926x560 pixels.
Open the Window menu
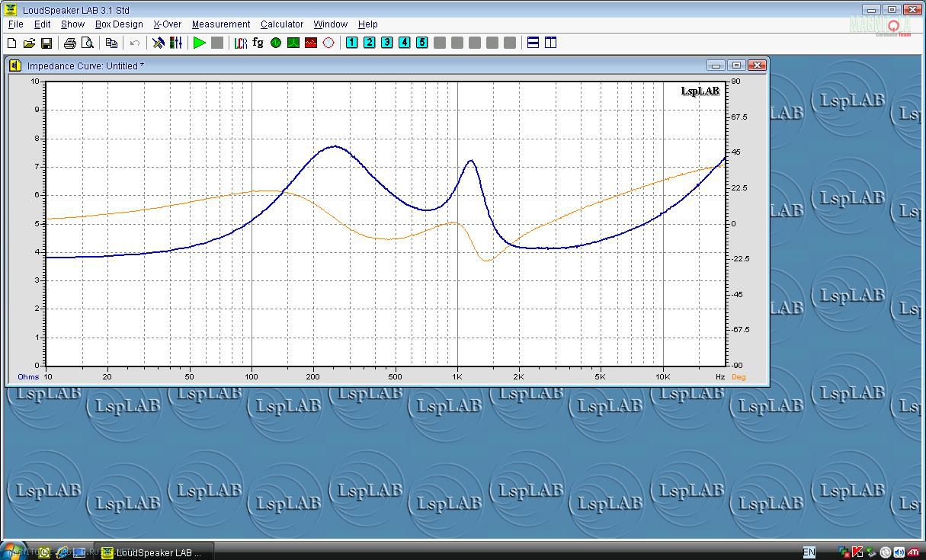331,24
